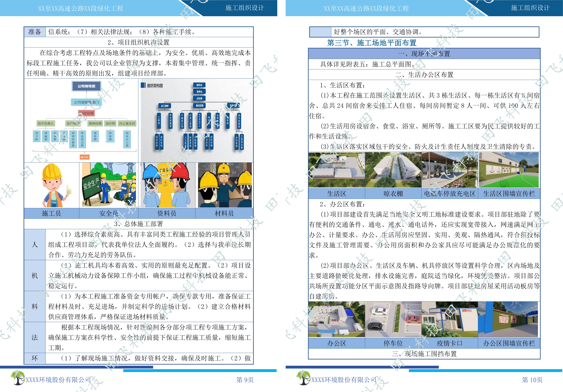
Task: Click the 生活区 caption cell
Action: [x=337, y=194]
